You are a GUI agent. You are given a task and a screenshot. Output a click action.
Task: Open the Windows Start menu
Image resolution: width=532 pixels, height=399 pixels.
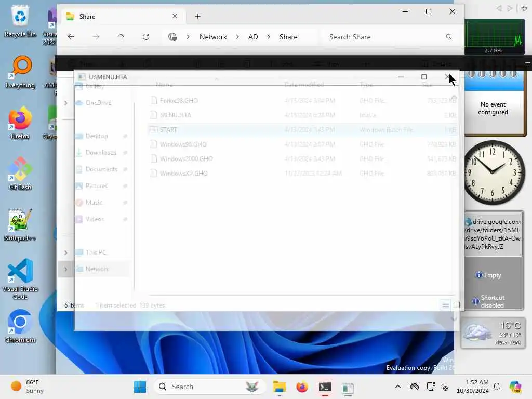pos(140,387)
